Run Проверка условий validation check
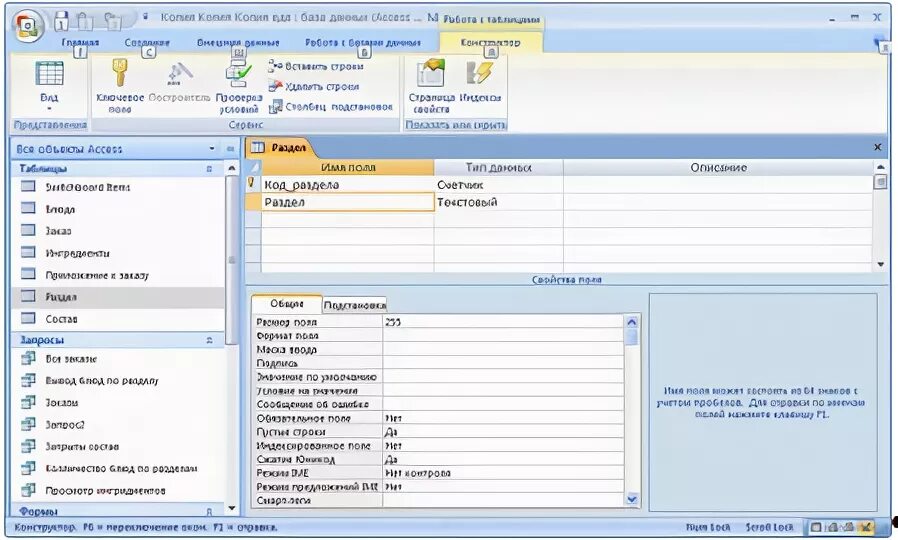898x540 pixels. click(x=239, y=85)
